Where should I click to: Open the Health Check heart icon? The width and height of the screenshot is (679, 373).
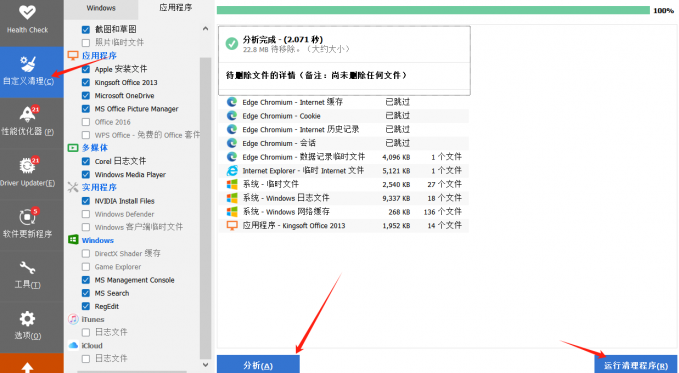coord(27,11)
